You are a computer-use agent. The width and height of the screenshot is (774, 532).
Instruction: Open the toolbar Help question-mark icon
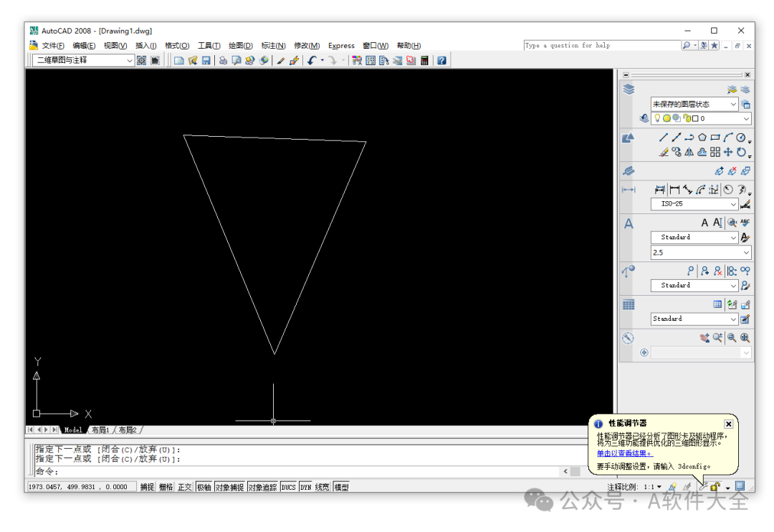[441, 61]
